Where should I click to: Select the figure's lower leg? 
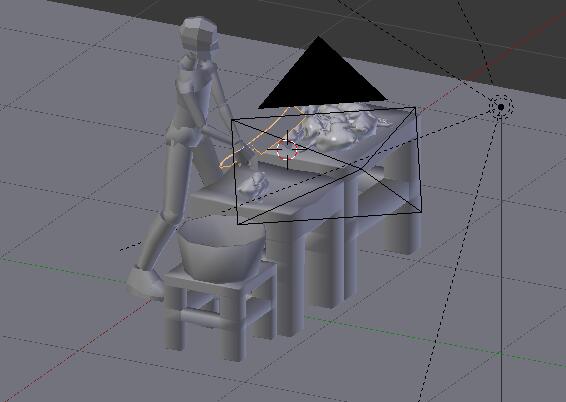point(156,240)
